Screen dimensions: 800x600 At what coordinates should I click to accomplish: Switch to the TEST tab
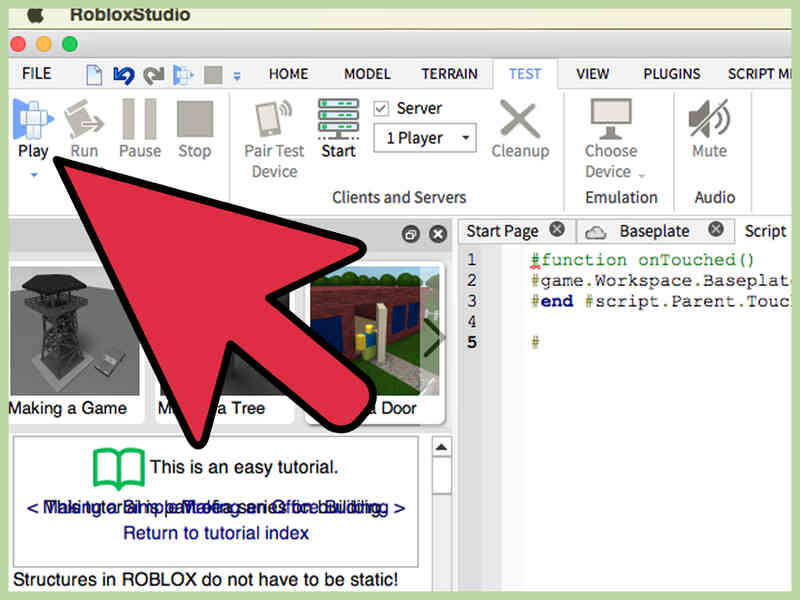click(524, 74)
